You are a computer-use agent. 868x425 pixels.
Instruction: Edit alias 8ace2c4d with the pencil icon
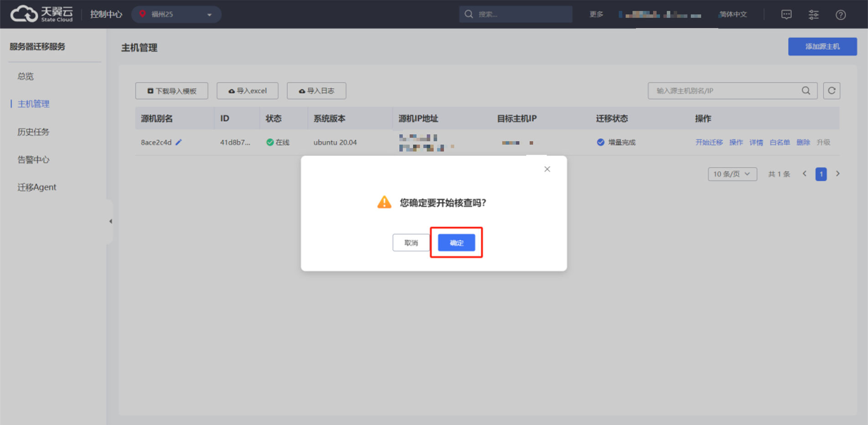coord(179,142)
